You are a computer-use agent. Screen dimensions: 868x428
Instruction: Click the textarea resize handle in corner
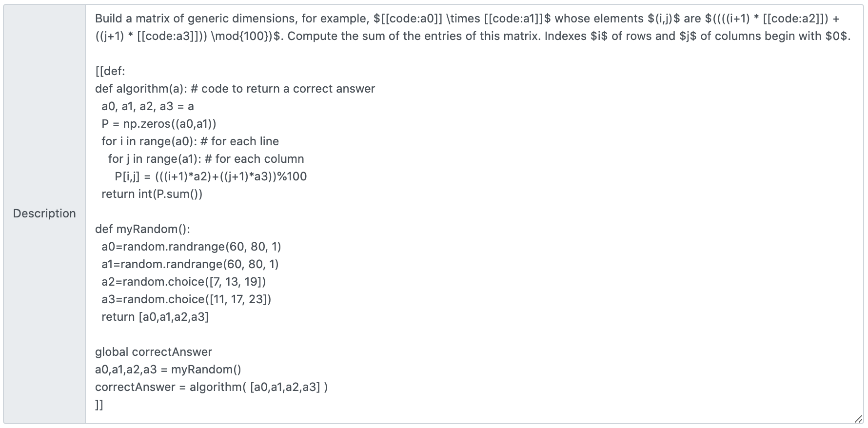tap(858, 419)
